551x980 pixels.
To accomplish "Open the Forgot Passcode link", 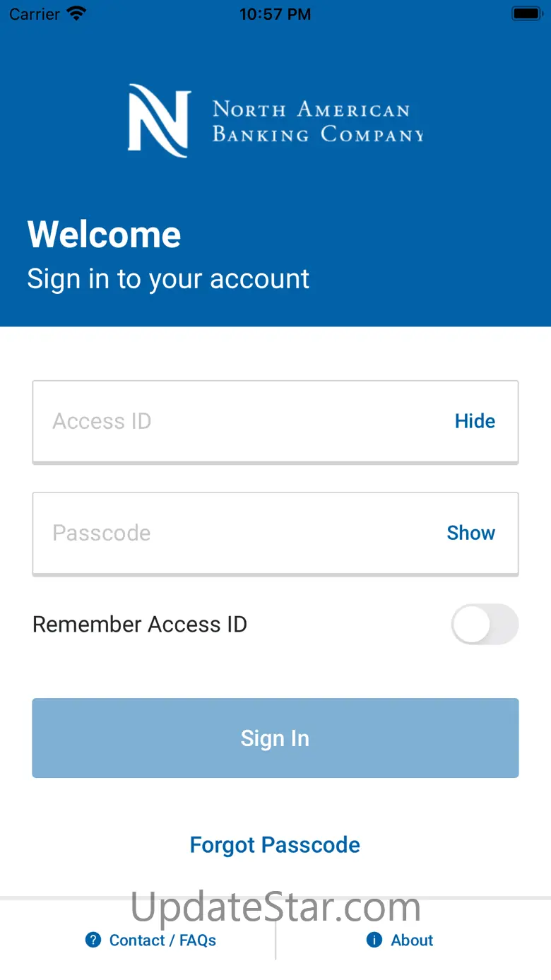I will (x=275, y=845).
